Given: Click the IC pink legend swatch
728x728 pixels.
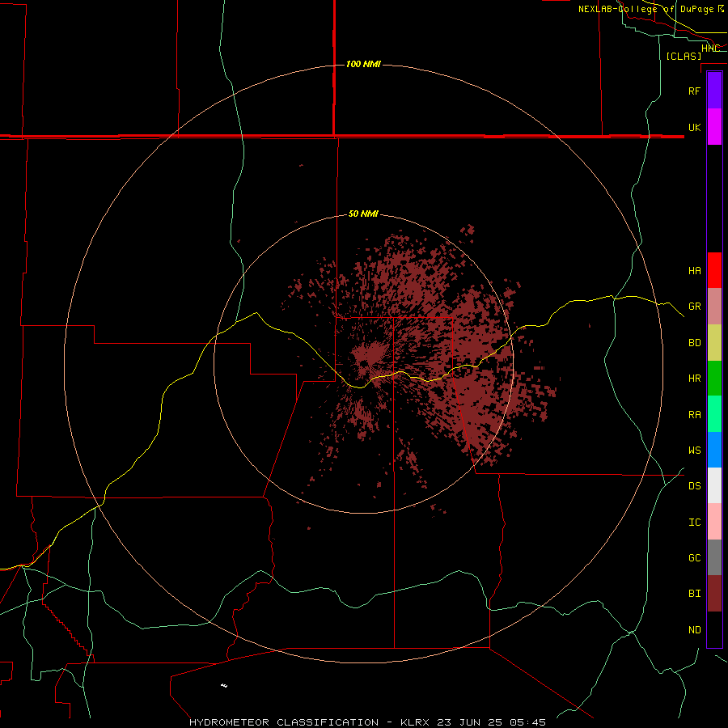Looking at the screenshot, I should [714, 522].
